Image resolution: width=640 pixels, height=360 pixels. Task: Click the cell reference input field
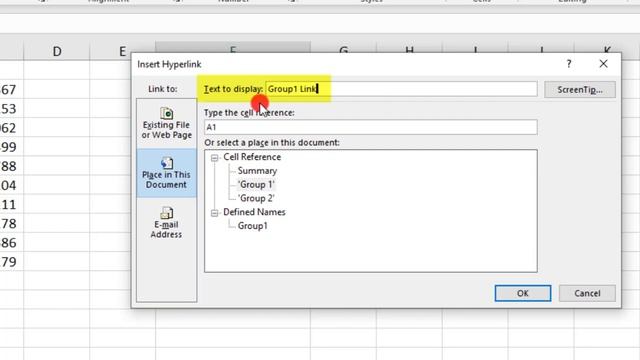[371, 127]
